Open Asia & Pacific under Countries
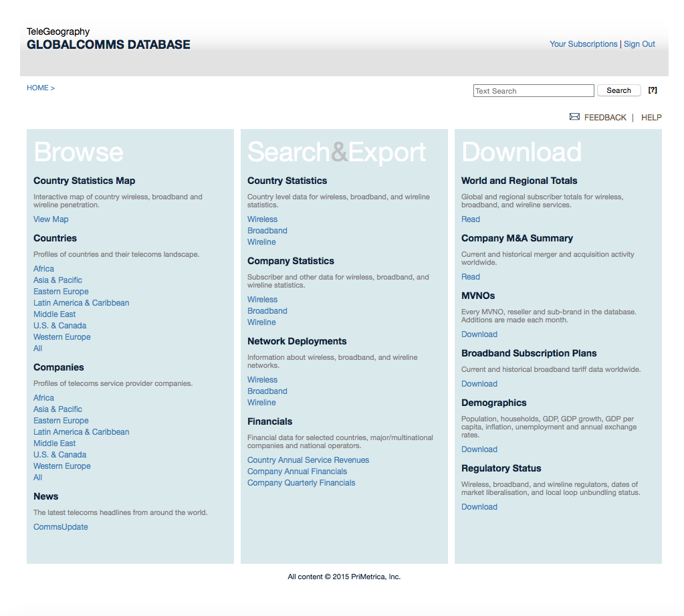 58,280
